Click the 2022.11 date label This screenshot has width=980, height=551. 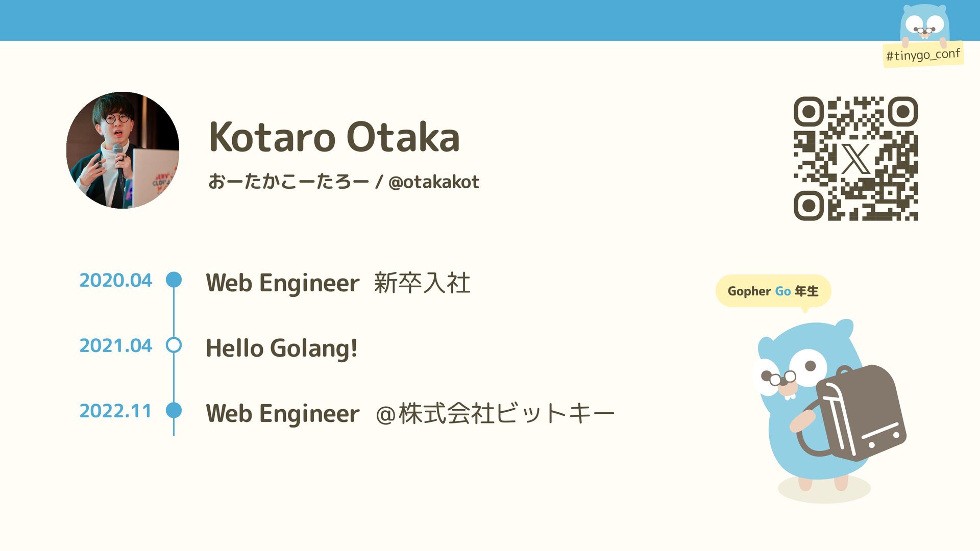115,411
